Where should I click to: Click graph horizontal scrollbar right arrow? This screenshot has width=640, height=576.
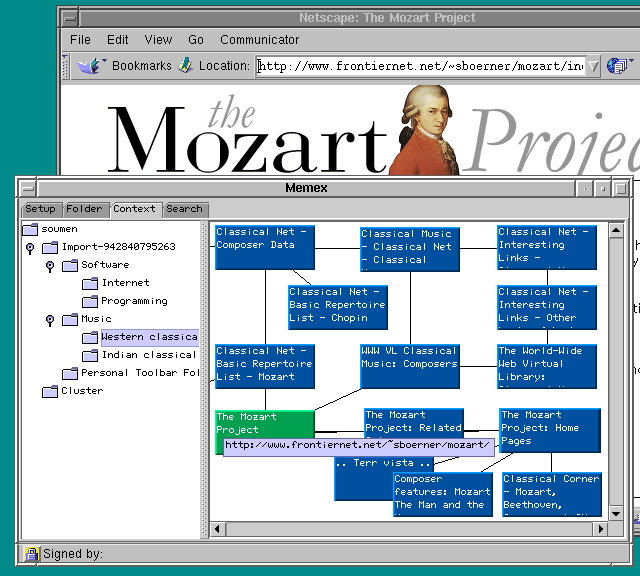[600, 529]
